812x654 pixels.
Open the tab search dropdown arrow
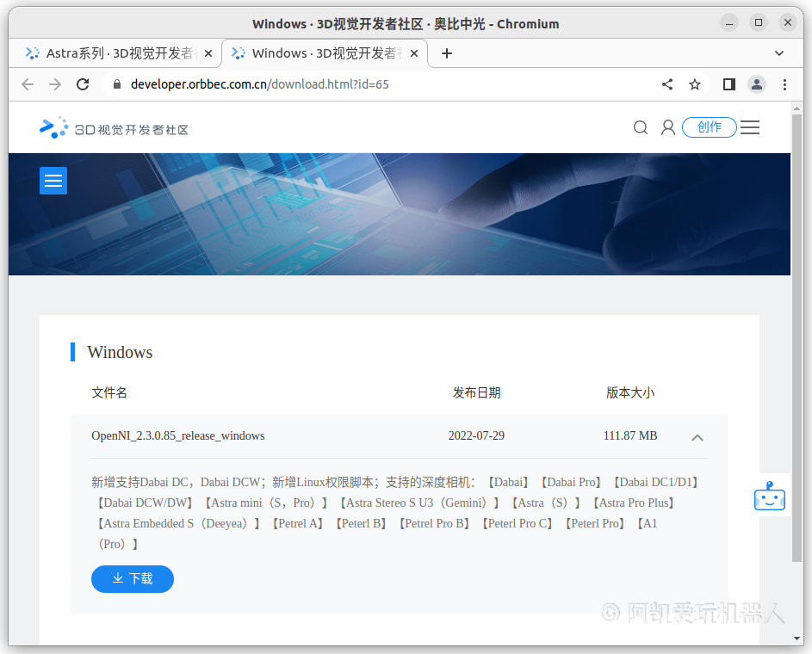point(779,53)
